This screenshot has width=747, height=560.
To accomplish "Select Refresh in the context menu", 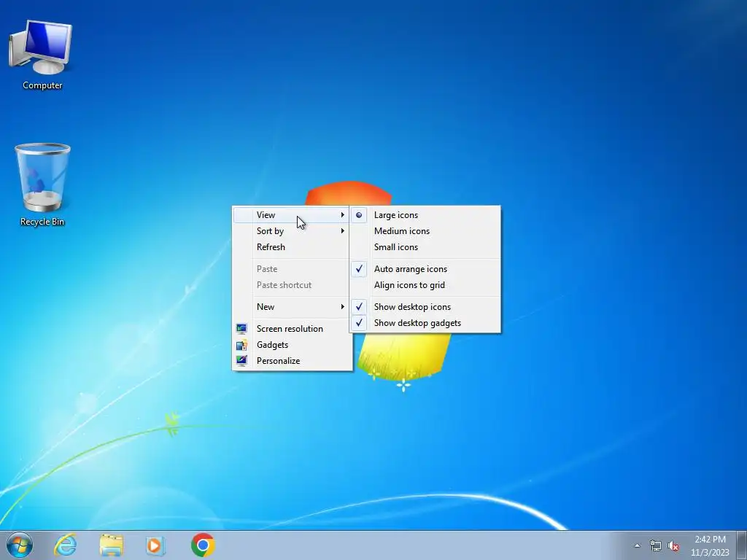I will 293,247.
